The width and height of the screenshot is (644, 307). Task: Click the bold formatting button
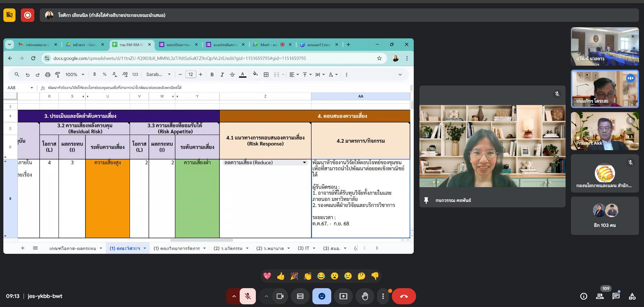coord(212,74)
